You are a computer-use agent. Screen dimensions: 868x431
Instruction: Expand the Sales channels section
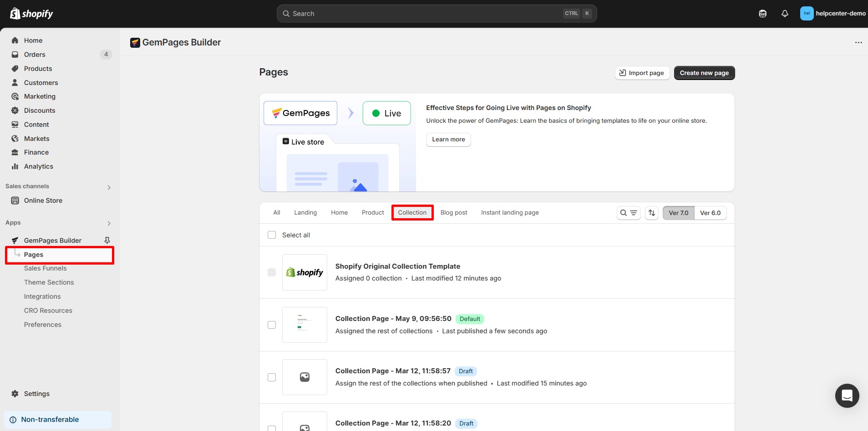click(x=109, y=187)
